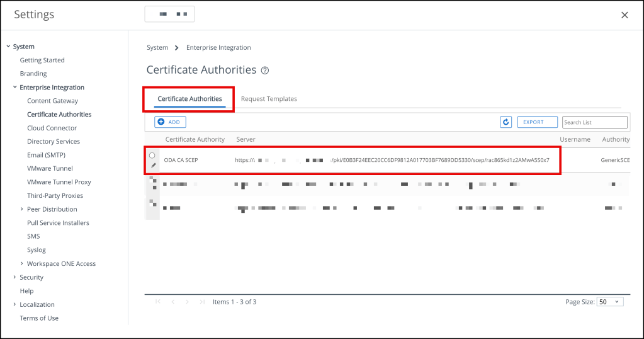644x339 pixels.
Task: Go to the next page arrow
Action: point(188,302)
